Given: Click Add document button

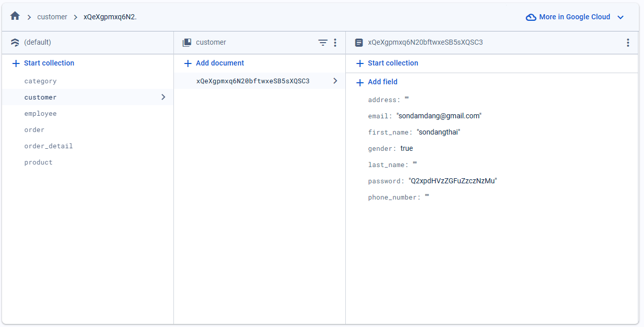Looking at the screenshot, I should [220, 63].
